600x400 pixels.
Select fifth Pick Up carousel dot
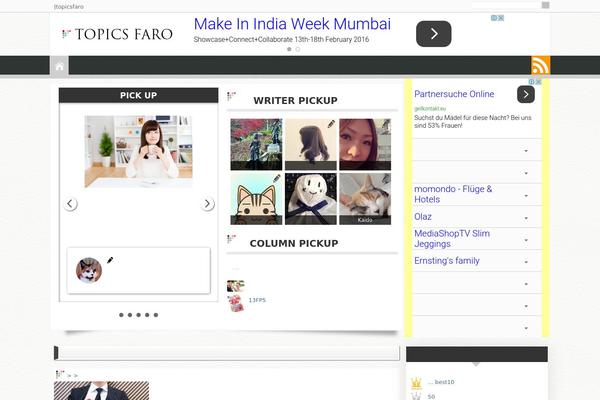[156, 315]
